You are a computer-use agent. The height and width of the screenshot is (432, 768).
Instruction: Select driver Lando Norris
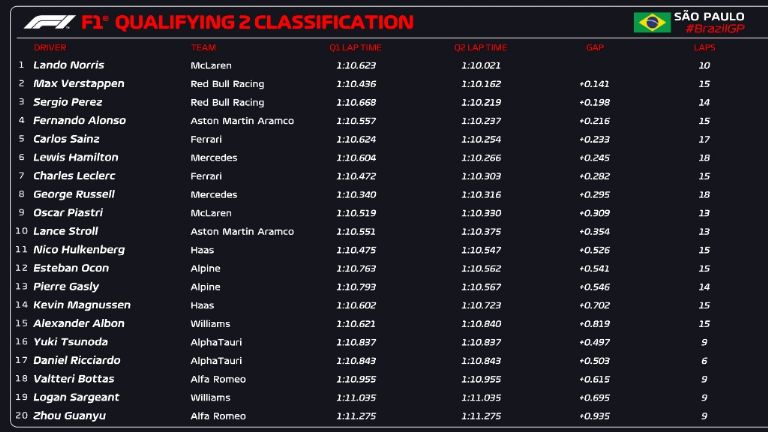click(68, 65)
